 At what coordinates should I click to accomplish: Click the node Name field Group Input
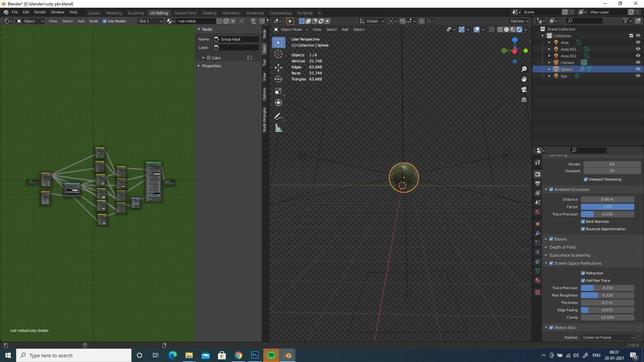click(x=236, y=39)
